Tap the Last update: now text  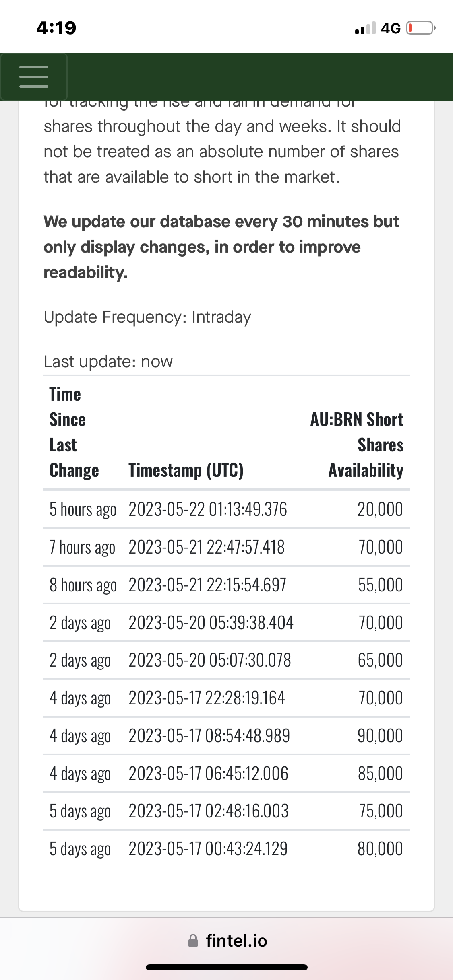tap(108, 362)
